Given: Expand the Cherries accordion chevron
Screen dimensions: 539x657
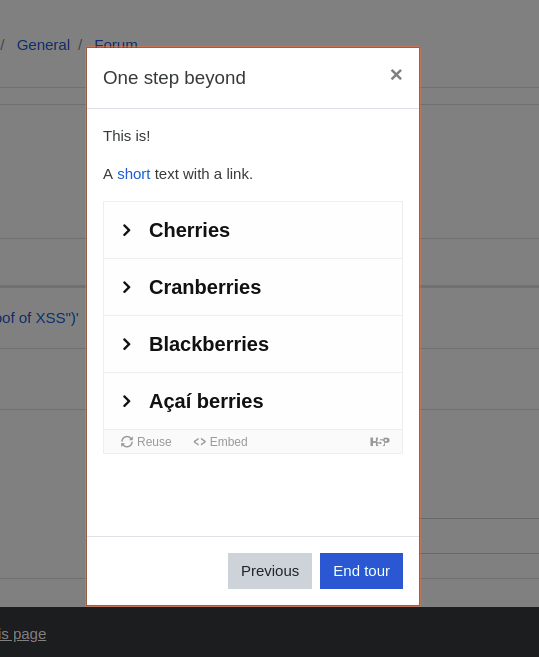Looking at the screenshot, I should coord(126,230).
